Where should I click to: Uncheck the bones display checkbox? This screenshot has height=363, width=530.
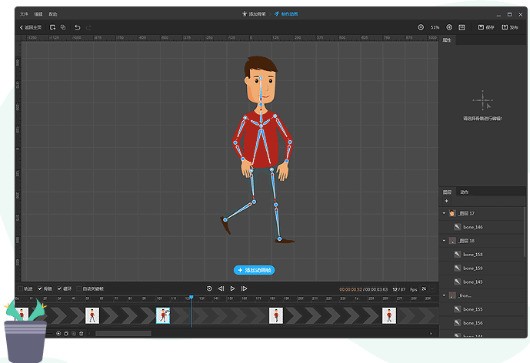click(x=40, y=289)
